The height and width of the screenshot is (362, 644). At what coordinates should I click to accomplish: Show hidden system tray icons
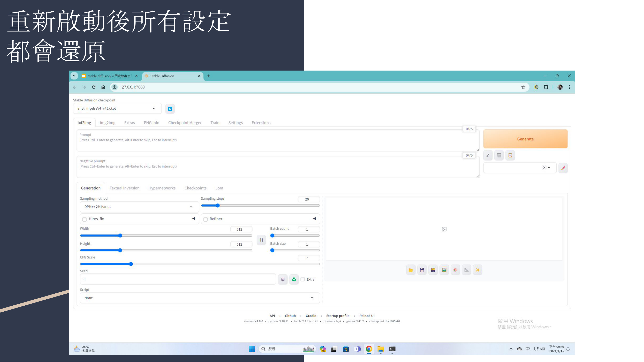point(511,349)
